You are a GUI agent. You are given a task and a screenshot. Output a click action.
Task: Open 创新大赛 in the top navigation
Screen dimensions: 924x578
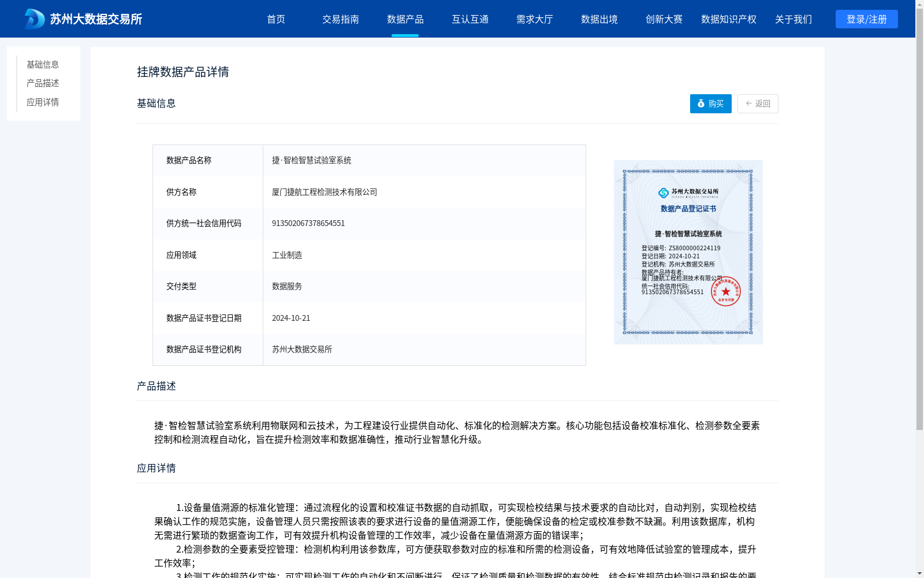[664, 19]
